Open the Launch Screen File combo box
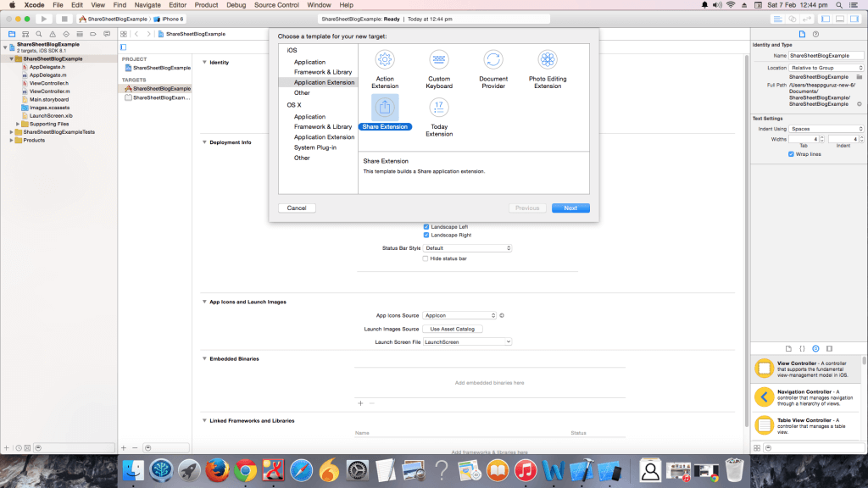Viewport: 868px width, 488px height. (467, 342)
